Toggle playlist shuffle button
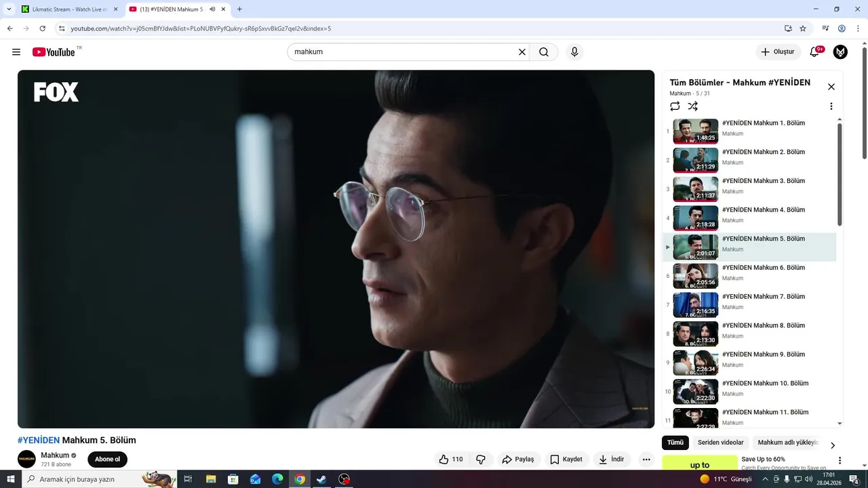868x488 pixels. point(692,106)
